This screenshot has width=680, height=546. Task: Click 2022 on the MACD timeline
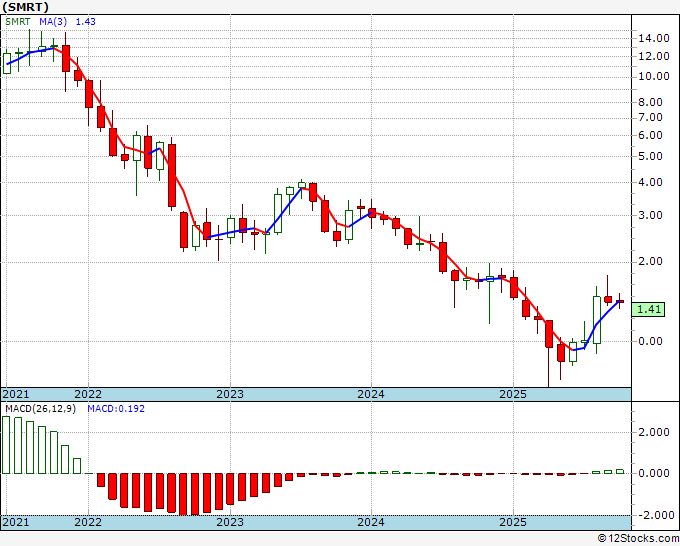point(88,522)
